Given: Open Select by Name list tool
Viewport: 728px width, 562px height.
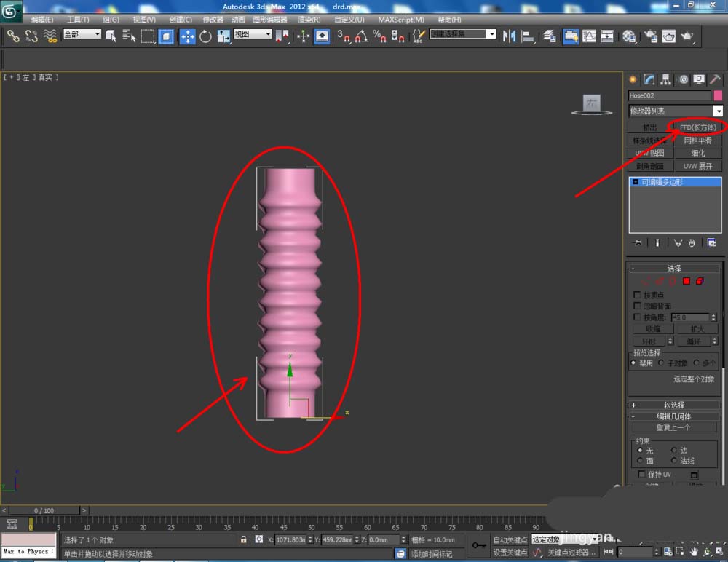Looking at the screenshot, I should (x=129, y=36).
